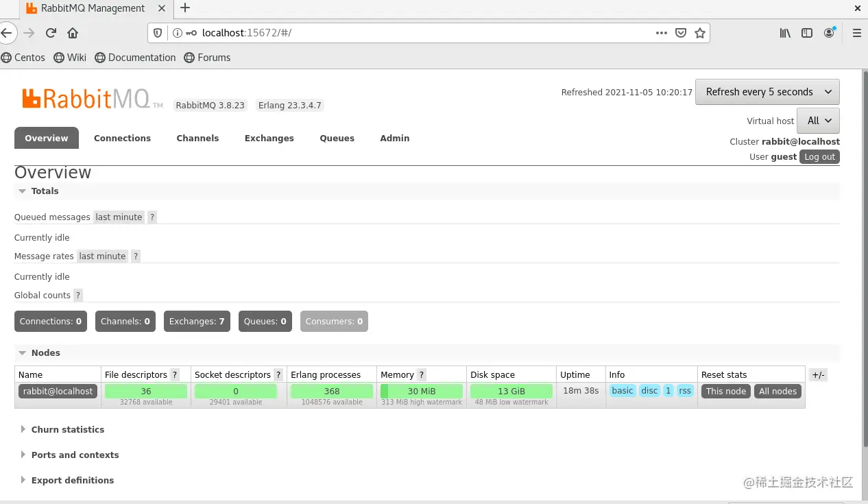
Task: Click the Connections: 0 count button
Action: 51,321
